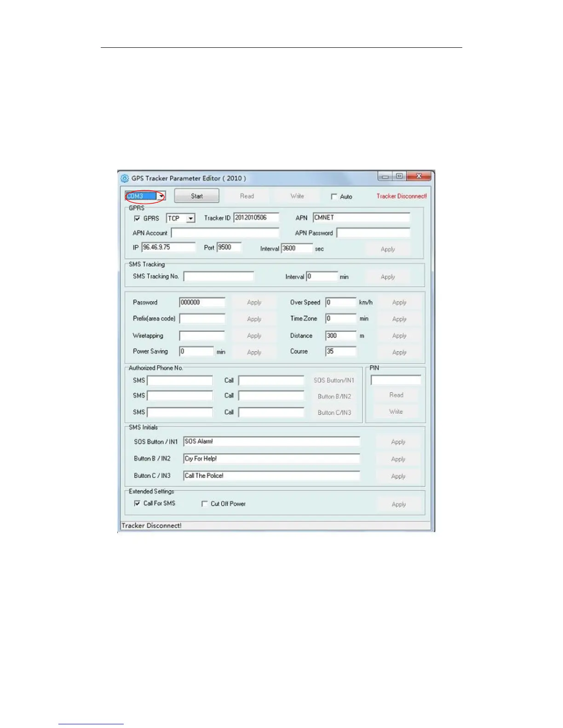Click Apply beside the Password field
The height and width of the screenshot is (728, 563).
[254, 302]
